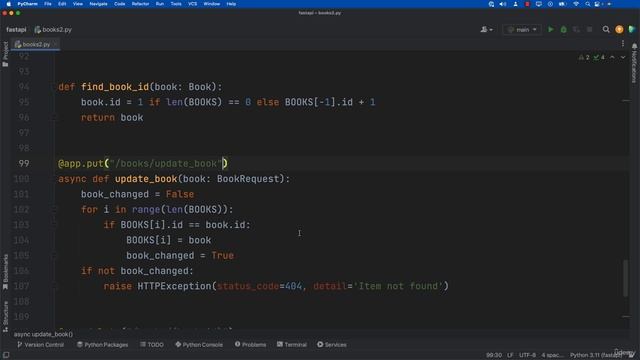Open the Problems tool window

click(x=250, y=345)
